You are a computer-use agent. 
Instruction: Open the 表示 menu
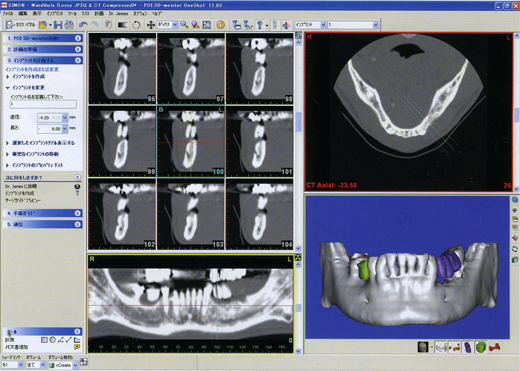(37, 13)
